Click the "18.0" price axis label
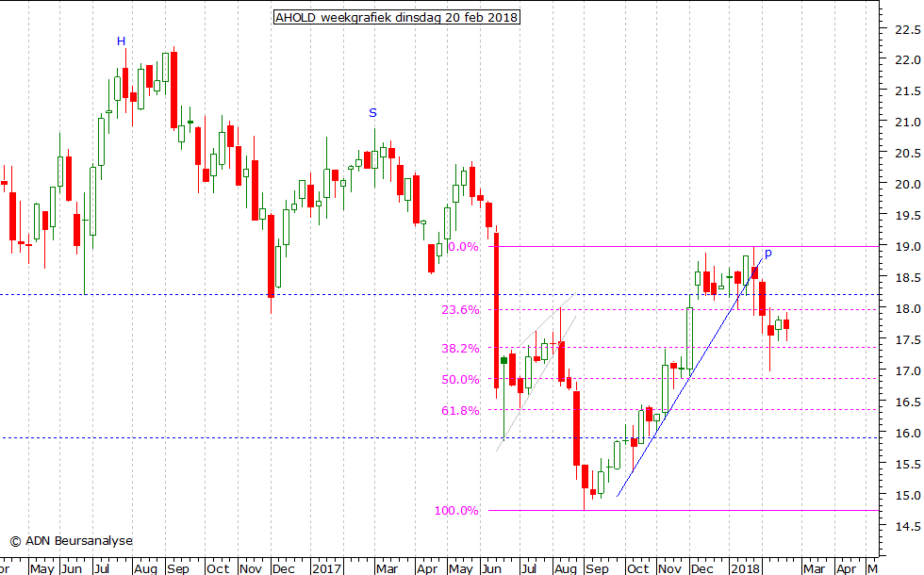 [x=907, y=309]
